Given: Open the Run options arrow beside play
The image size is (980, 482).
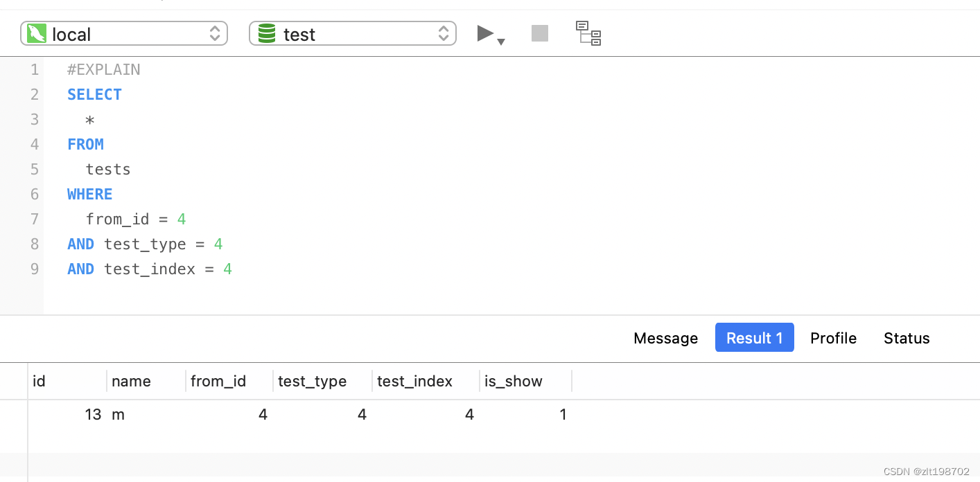Looking at the screenshot, I should coord(501,42).
